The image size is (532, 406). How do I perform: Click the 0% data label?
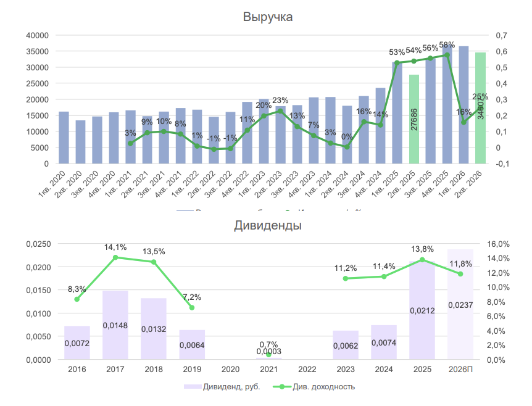click(347, 137)
